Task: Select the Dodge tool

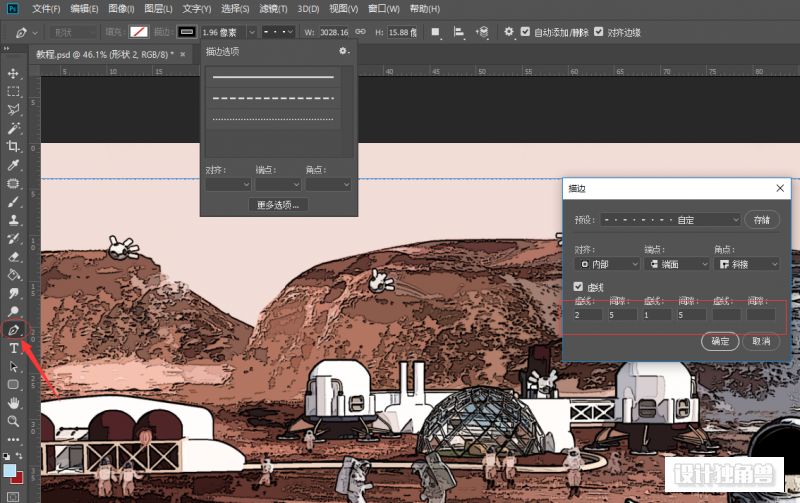Action: (x=13, y=311)
